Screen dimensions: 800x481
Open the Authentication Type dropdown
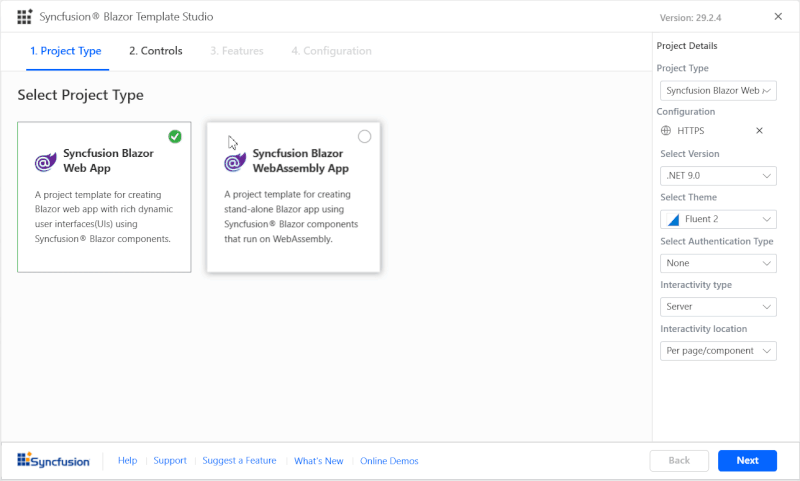(x=718, y=263)
